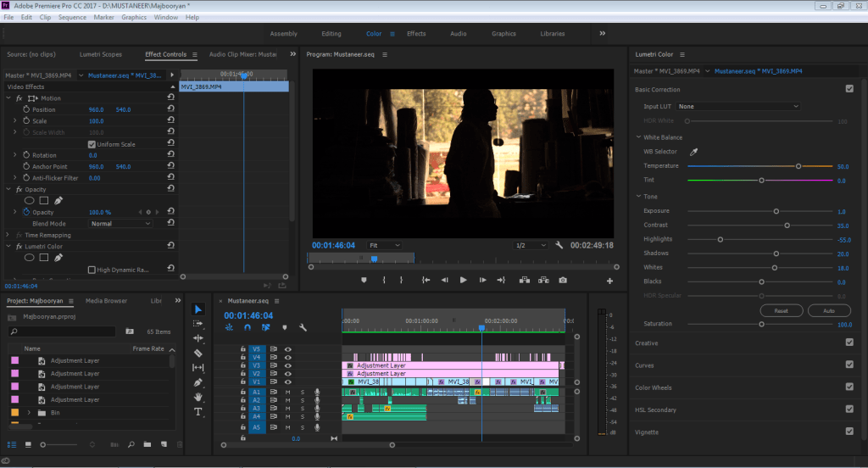Open the Blend Mode dropdown
The height and width of the screenshot is (468, 868).
120,224
